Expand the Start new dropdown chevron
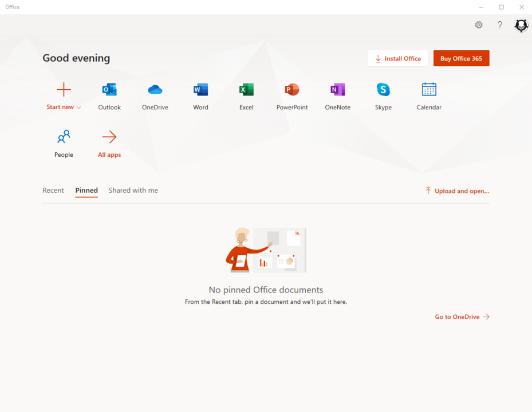The height and width of the screenshot is (412, 532). click(x=78, y=108)
